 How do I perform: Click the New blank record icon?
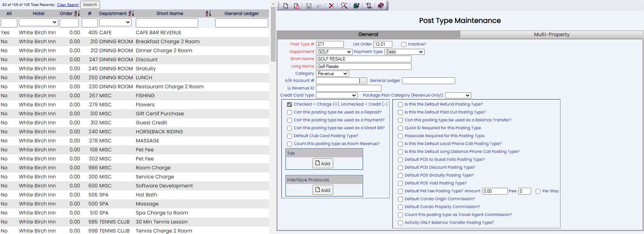coord(286,6)
